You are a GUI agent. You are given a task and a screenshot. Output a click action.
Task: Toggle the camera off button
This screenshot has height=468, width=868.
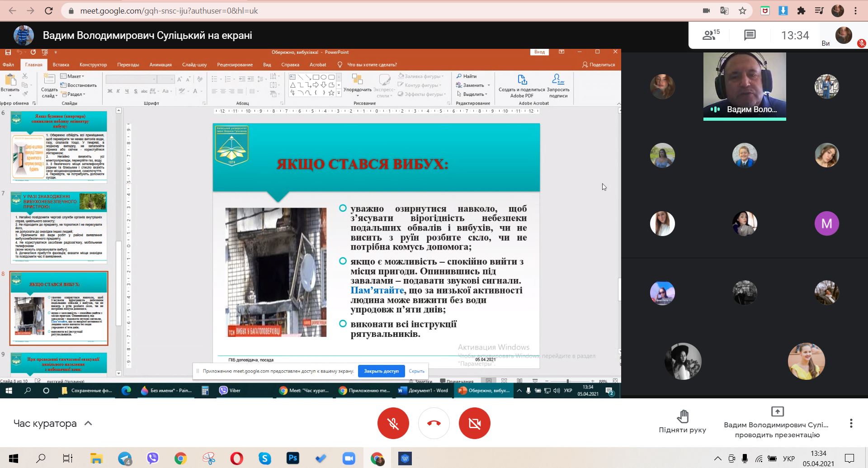(x=474, y=423)
